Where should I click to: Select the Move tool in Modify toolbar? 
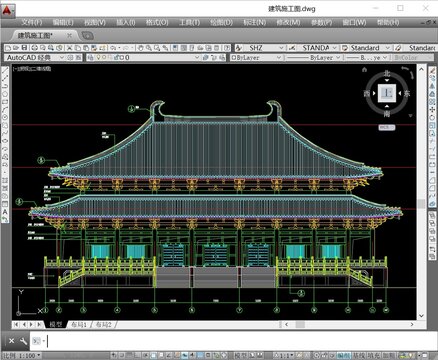pos(432,109)
